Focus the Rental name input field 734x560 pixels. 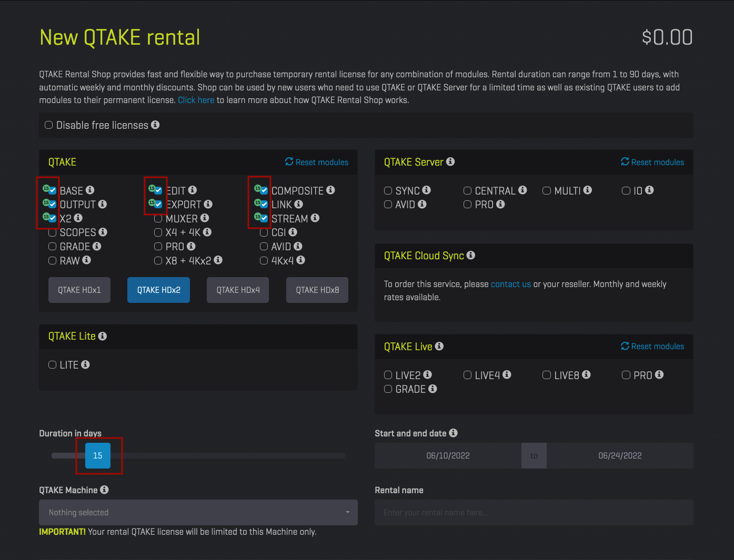(x=534, y=512)
